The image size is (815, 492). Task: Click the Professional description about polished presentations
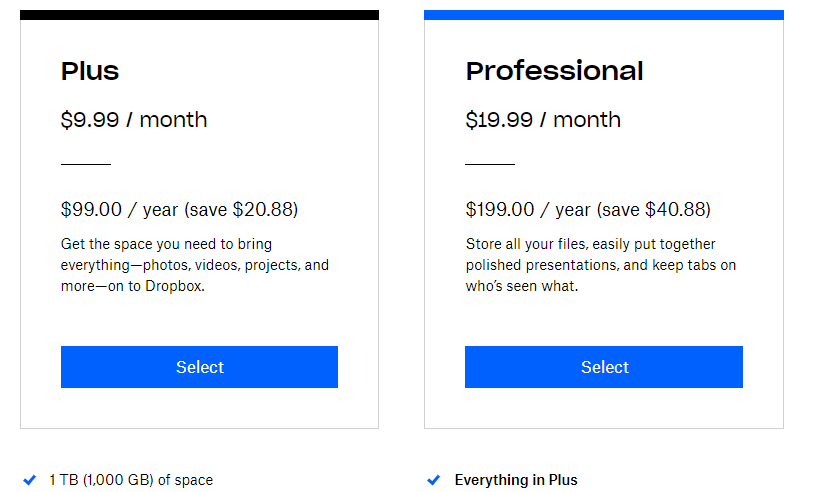[601, 265]
